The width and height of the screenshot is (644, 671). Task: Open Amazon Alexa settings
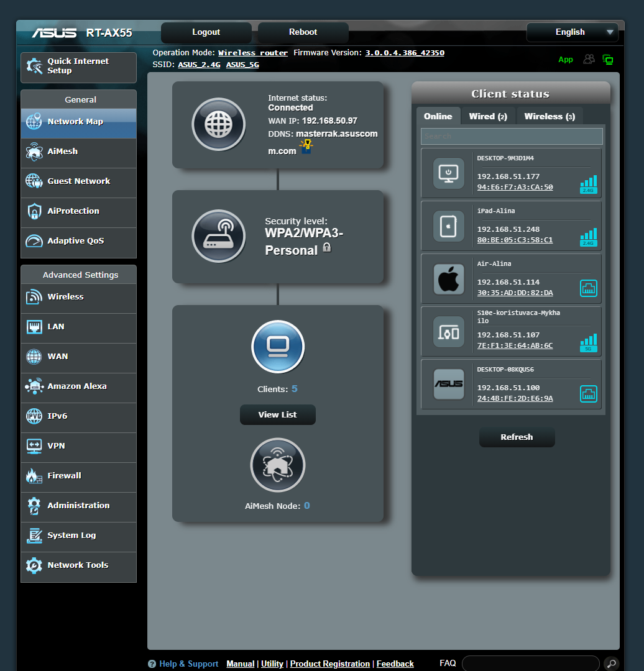[x=78, y=388]
